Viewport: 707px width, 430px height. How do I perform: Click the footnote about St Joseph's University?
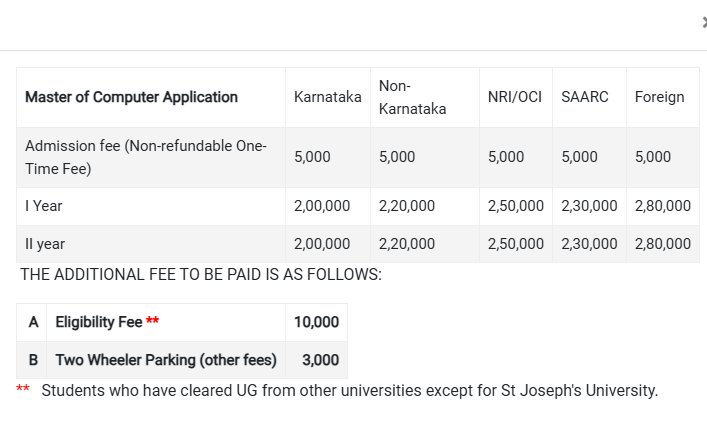(x=349, y=390)
